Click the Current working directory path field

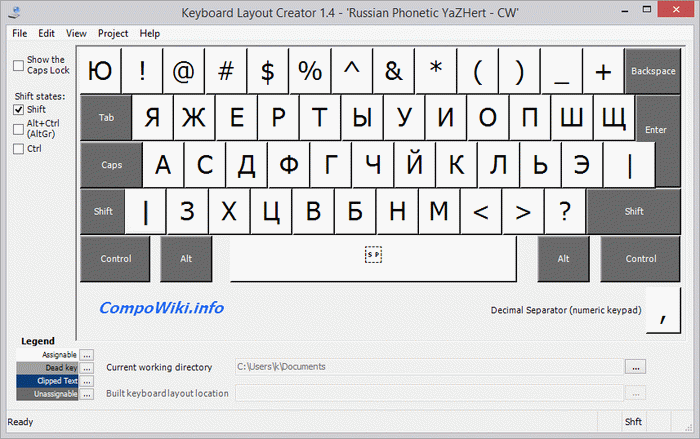point(427,367)
